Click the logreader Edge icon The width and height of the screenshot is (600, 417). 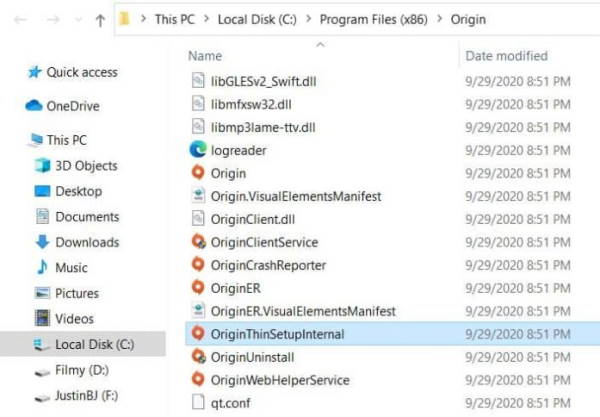point(198,150)
